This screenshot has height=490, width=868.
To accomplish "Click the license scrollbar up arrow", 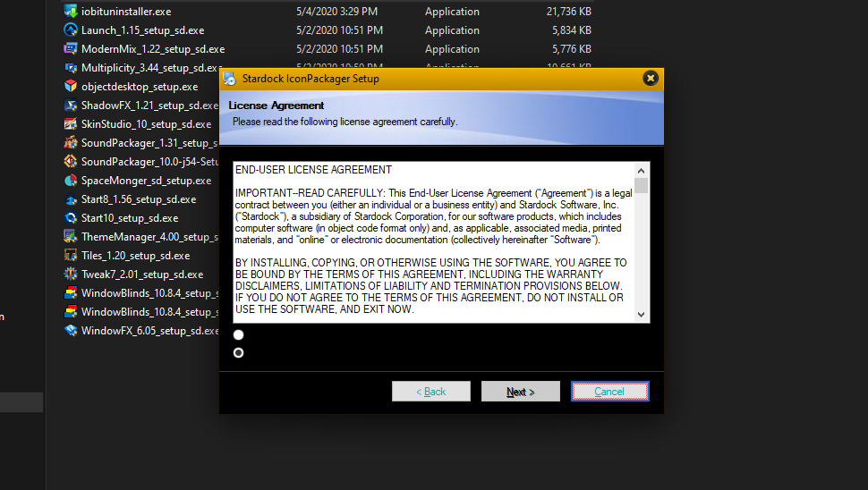I will tap(641, 170).
